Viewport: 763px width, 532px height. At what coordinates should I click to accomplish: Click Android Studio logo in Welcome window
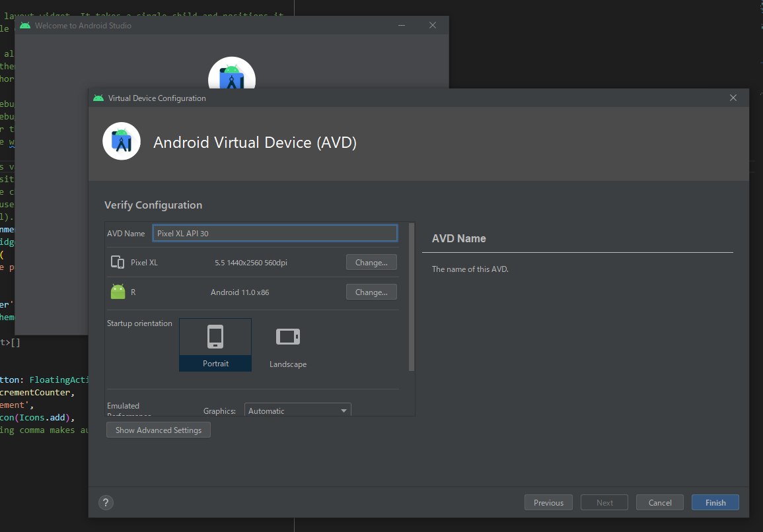tap(232, 73)
